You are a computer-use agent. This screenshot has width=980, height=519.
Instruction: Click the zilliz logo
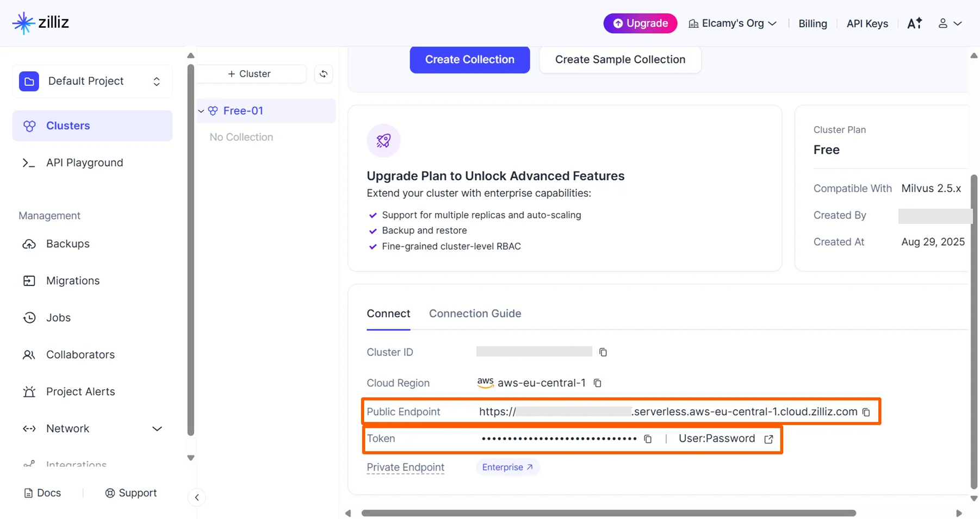(41, 23)
